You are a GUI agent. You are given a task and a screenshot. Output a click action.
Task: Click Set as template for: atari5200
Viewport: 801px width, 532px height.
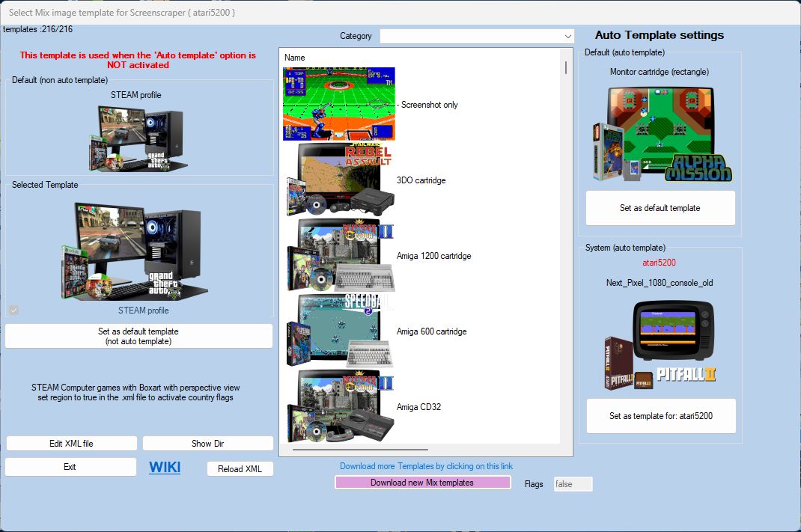660,415
